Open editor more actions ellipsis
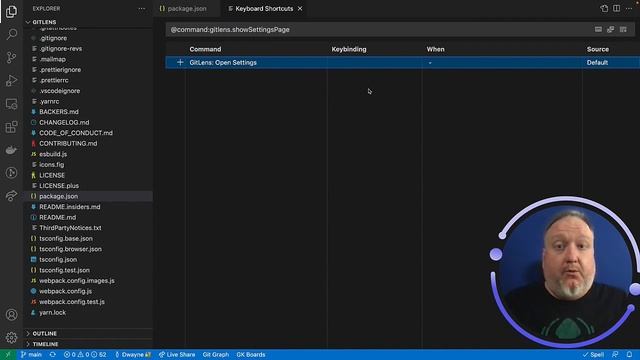Viewport: 640px width, 360px height. (629, 9)
